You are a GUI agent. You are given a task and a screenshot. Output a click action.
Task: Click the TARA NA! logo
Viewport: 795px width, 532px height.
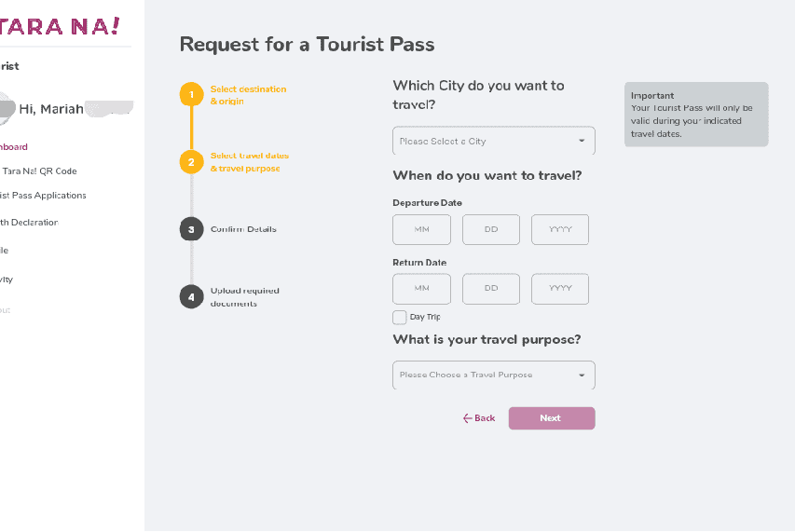[x=59, y=25]
